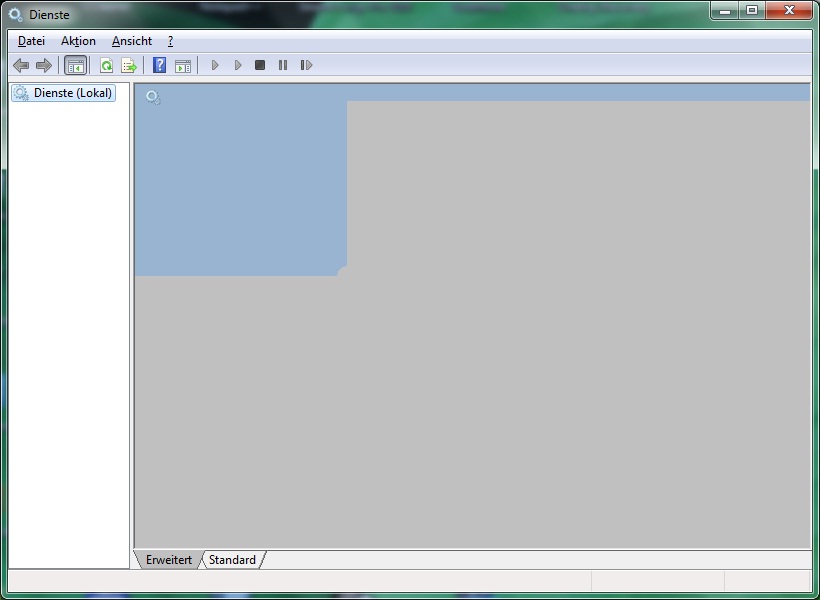Viewport: 820px width, 600px height.
Task: Toggle the show/hide action pane icon
Action: click(x=183, y=66)
